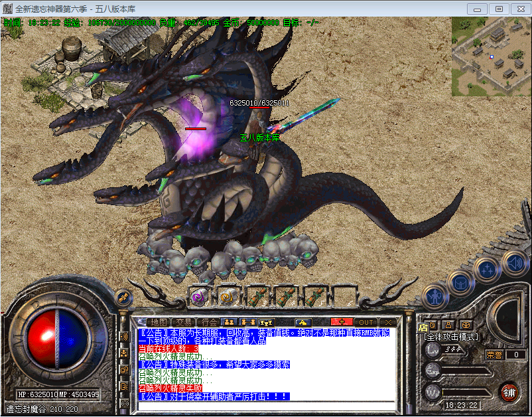Screen dimensions: 532x417
Task: Switch the 全体攻击模式 attack mode label
Action: (452, 337)
